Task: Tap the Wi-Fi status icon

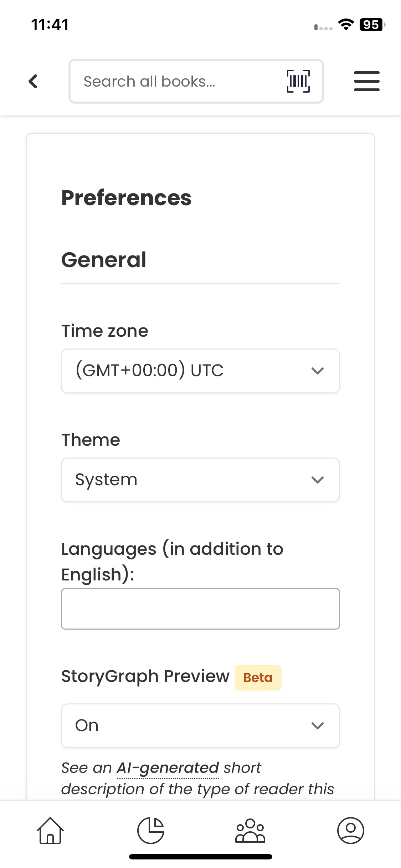Action: (346, 25)
